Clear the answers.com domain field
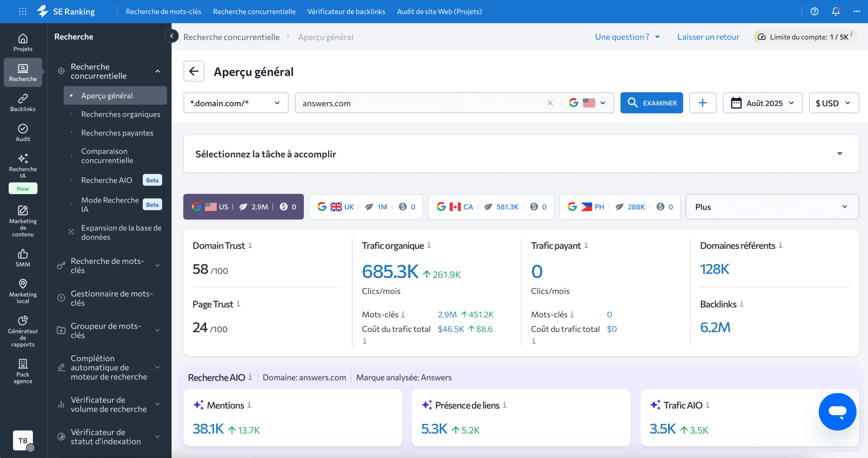This screenshot has width=868, height=458. coord(550,103)
